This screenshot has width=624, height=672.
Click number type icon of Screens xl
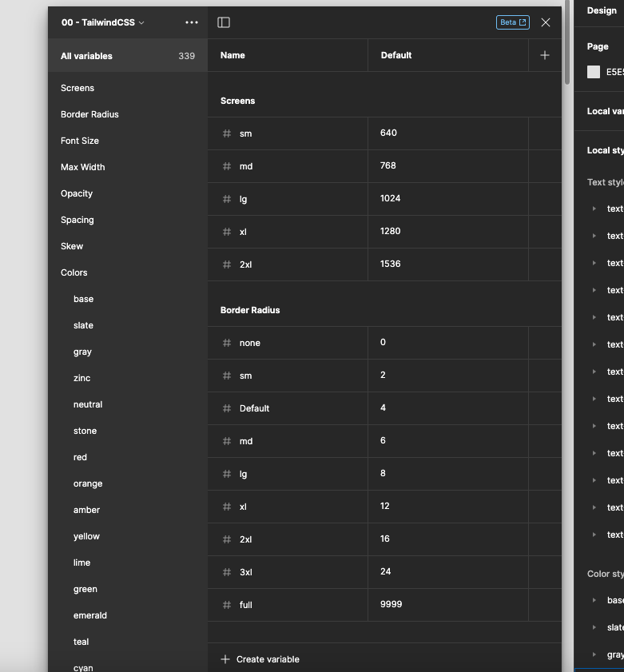point(227,232)
